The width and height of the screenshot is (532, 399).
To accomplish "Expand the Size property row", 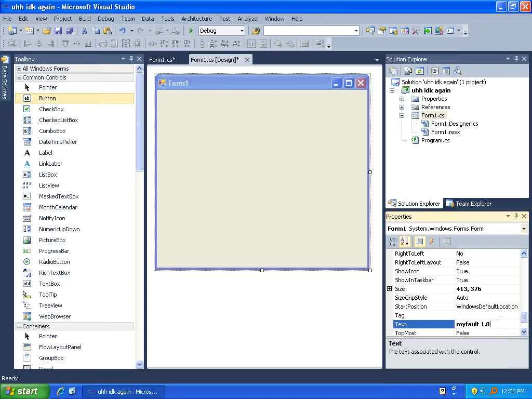I will click(x=390, y=289).
